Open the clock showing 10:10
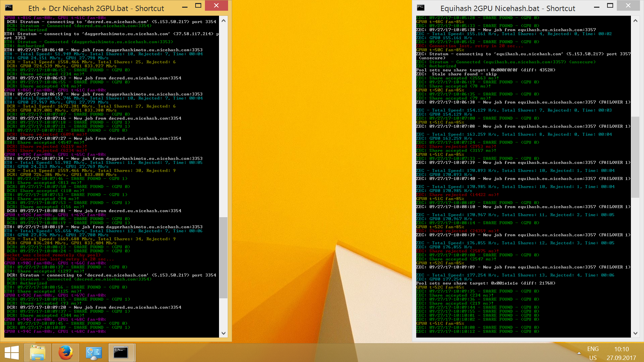644x362 pixels. pyautogui.click(x=622, y=349)
